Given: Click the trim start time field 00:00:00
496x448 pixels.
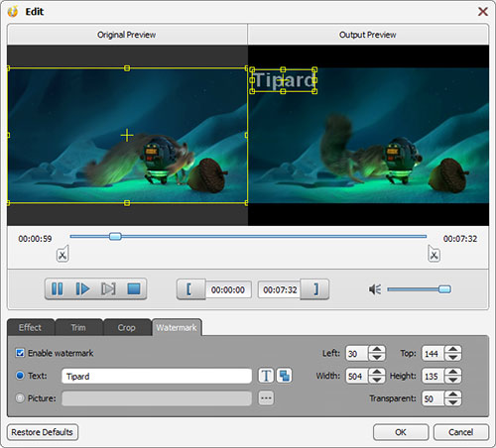Looking at the screenshot, I should [x=228, y=289].
